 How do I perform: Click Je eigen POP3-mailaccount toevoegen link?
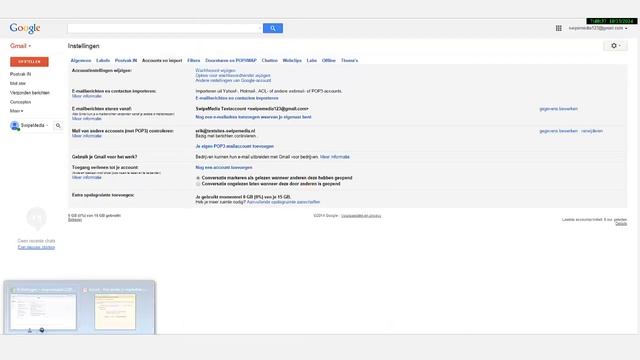coord(235,146)
